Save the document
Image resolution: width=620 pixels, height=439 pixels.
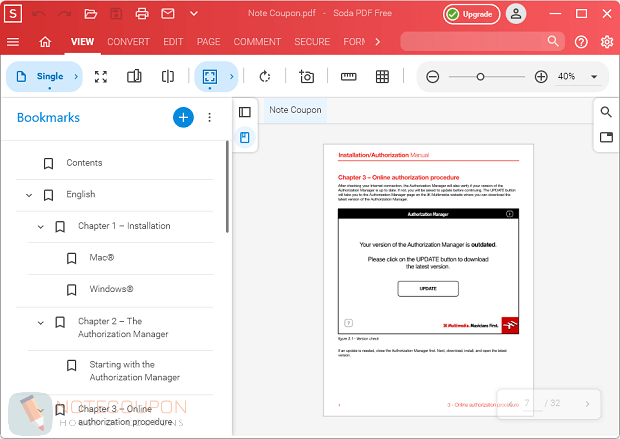116,14
